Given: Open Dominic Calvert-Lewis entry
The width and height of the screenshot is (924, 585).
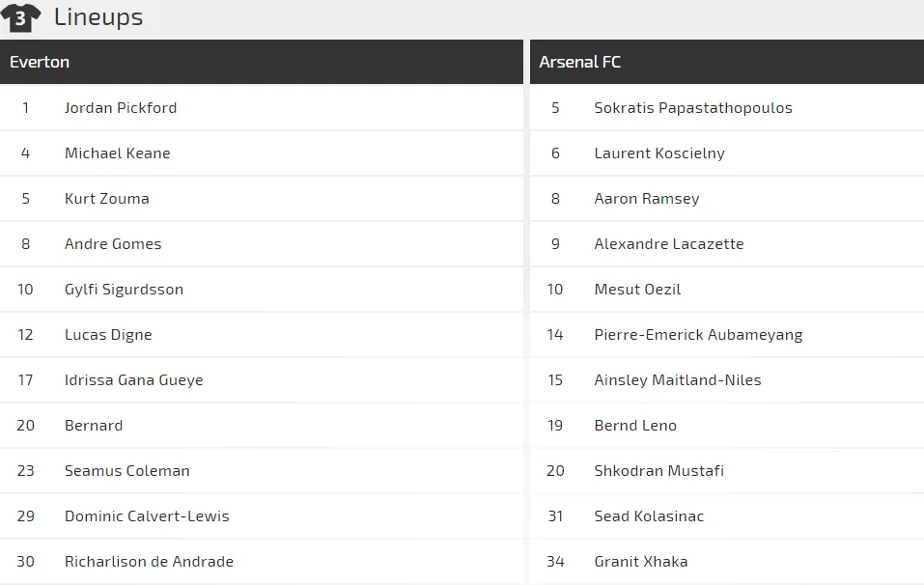Looking at the screenshot, I should coord(147,516).
